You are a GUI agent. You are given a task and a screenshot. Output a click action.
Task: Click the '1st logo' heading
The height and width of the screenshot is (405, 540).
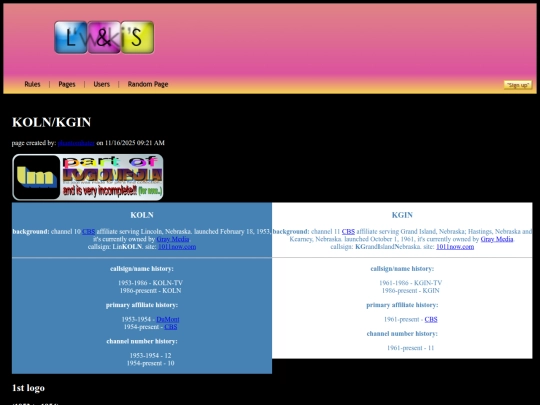point(28,388)
